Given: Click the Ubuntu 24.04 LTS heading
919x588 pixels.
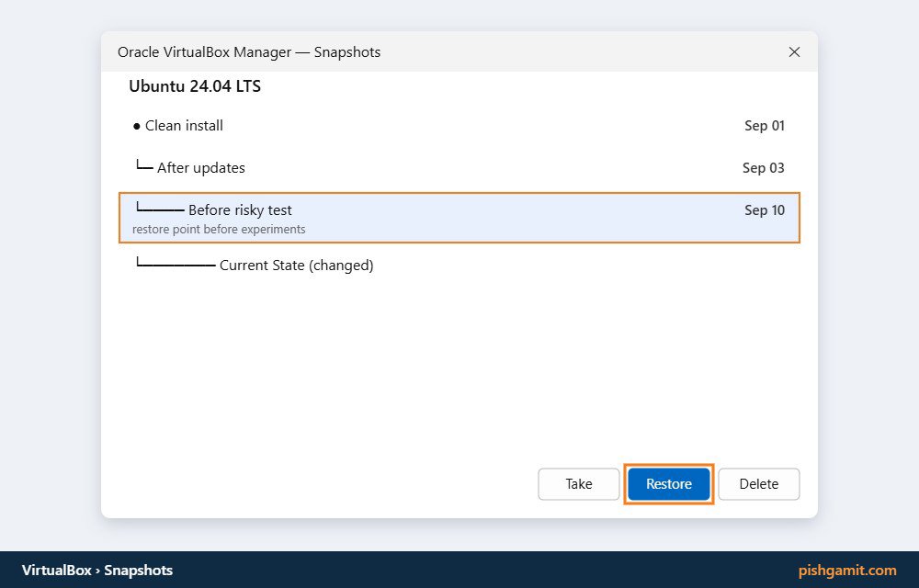Looking at the screenshot, I should click(x=195, y=86).
